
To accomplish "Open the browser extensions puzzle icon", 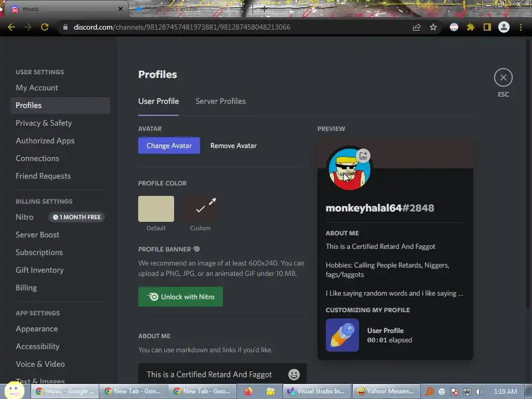I will (x=470, y=27).
